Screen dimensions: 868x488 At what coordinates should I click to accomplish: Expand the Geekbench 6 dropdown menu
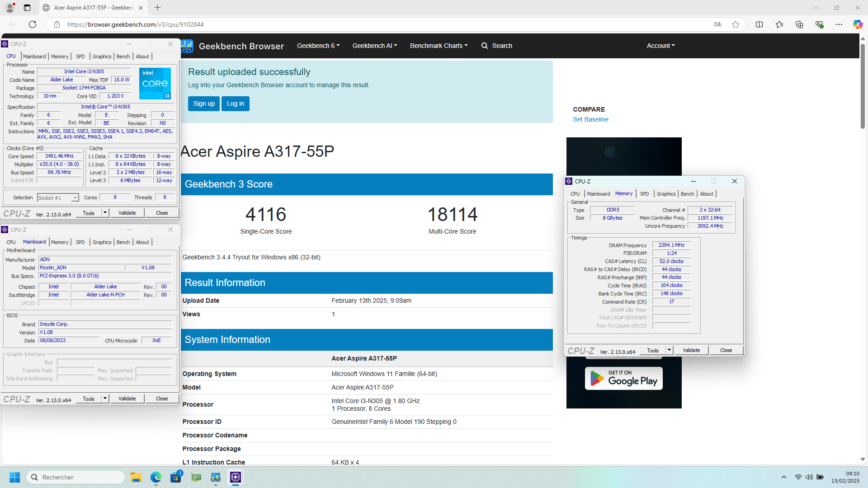[318, 46]
